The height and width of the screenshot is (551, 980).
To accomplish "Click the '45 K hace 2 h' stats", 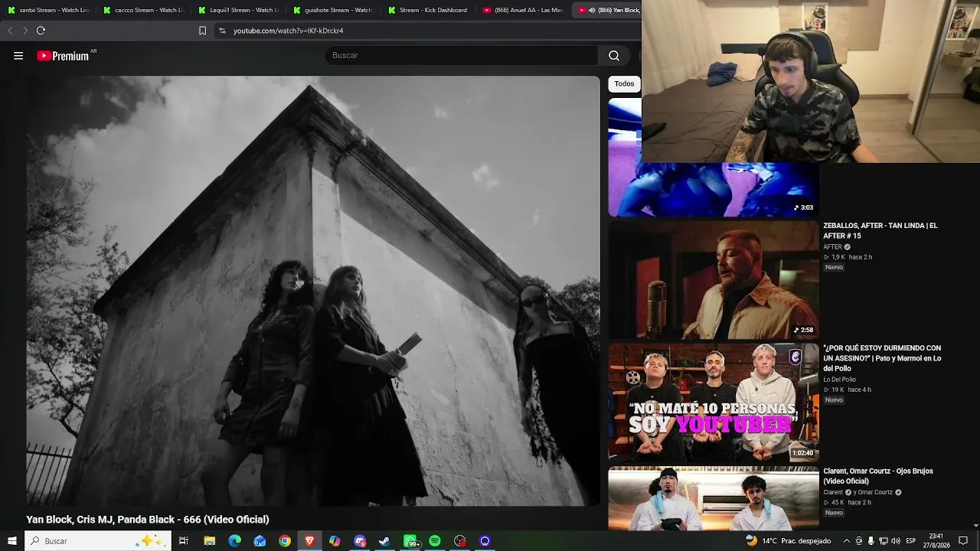I will (x=848, y=503).
